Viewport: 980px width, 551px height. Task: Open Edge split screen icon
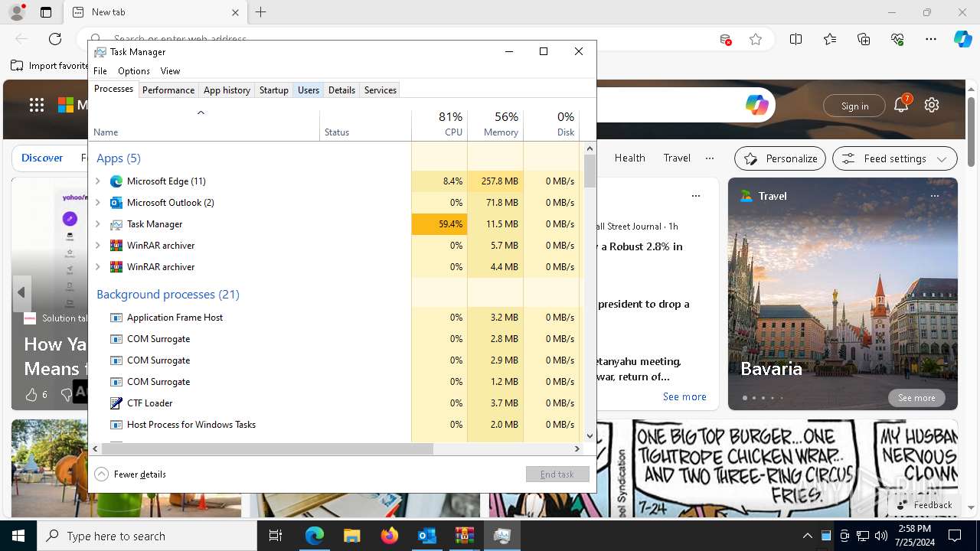[795, 39]
